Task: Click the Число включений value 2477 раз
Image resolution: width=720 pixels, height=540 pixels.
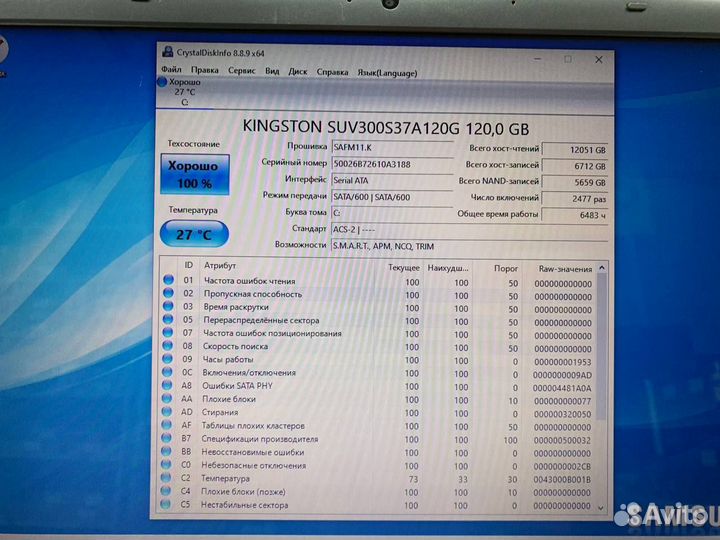Action: pyautogui.click(x=575, y=199)
